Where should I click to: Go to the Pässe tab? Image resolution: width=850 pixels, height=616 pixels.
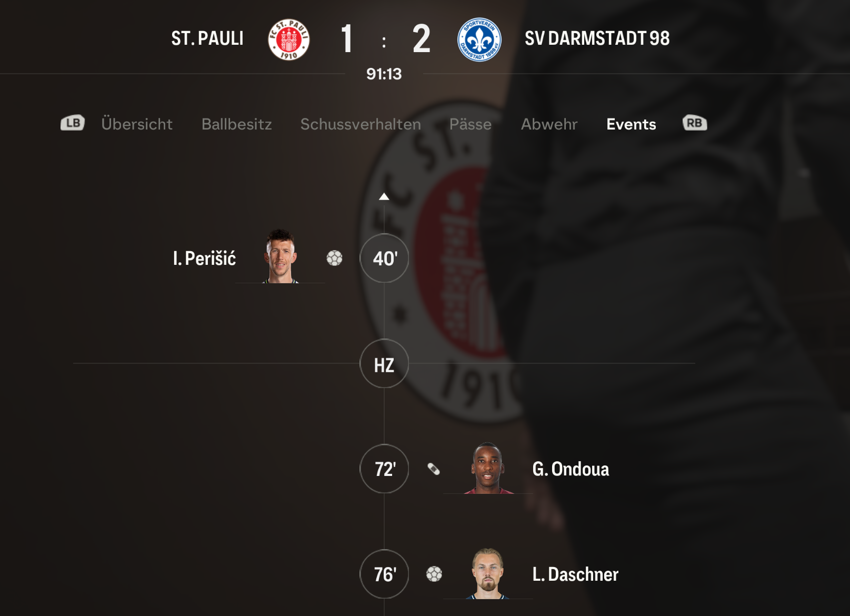click(x=471, y=124)
